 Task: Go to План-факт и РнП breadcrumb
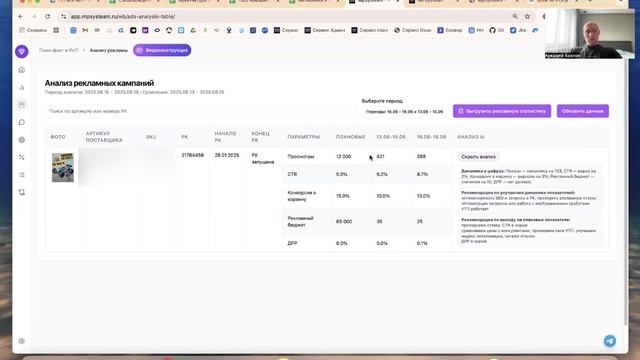click(58, 50)
